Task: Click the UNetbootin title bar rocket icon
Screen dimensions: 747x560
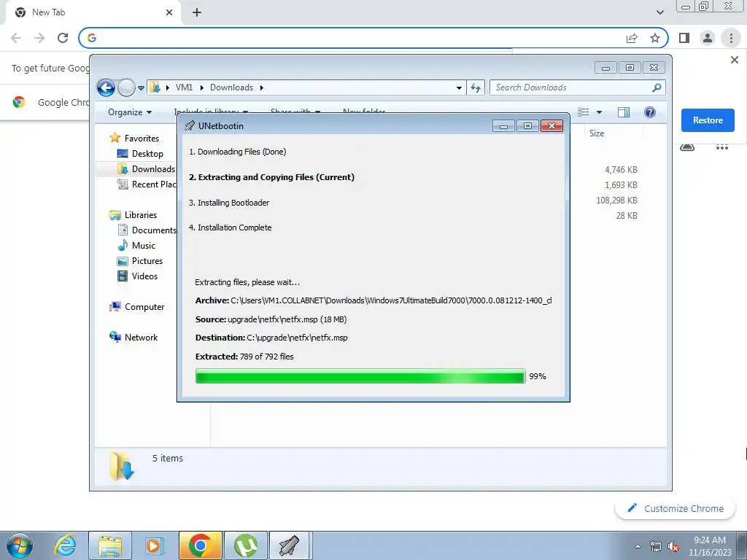Action: tap(190, 125)
